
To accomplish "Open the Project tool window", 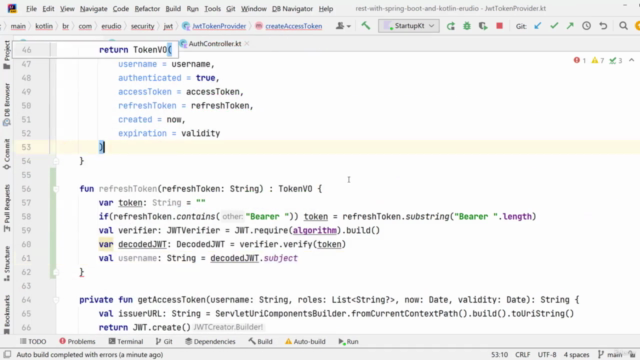I will pos(7,55).
